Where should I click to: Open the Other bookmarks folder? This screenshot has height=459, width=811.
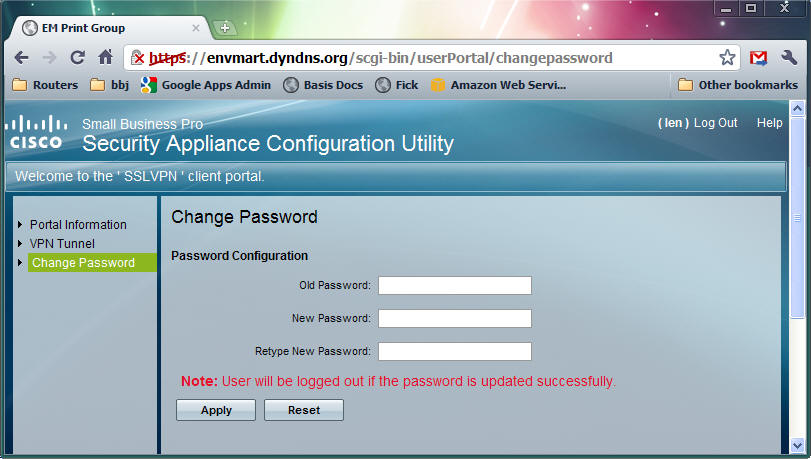pos(737,85)
